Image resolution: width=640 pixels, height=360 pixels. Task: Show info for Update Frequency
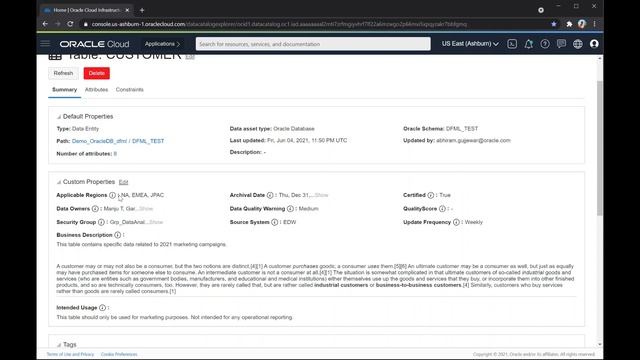tap(456, 222)
